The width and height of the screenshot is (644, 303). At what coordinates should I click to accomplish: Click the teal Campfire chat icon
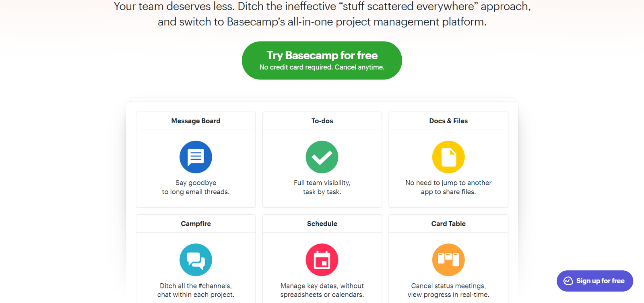click(196, 260)
